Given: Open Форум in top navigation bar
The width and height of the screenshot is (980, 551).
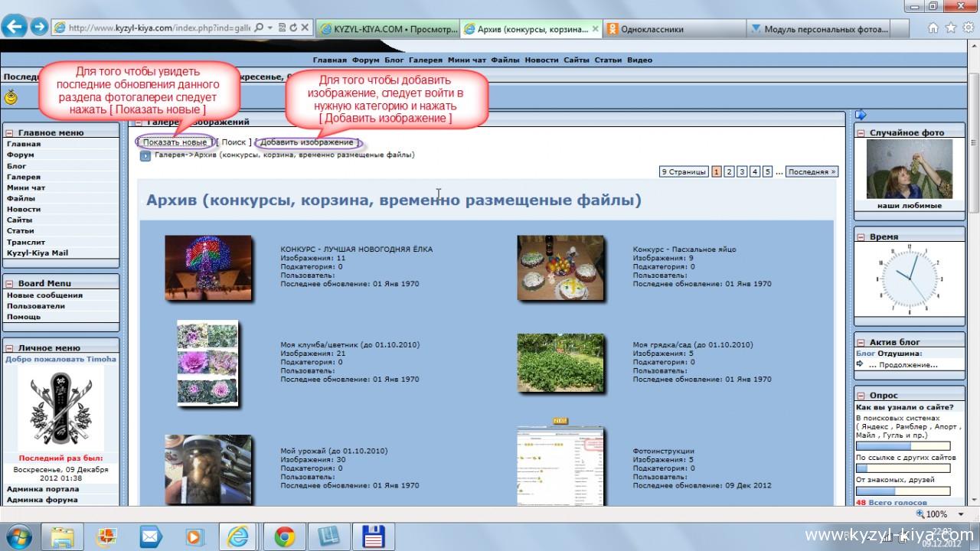Looking at the screenshot, I should click(365, 60).
